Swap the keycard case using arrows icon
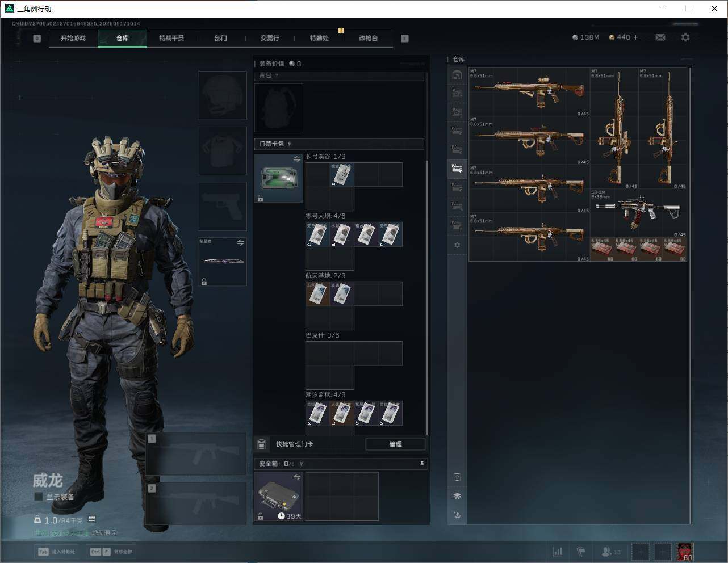Screen dimensions: 728x563 [297, 159]
